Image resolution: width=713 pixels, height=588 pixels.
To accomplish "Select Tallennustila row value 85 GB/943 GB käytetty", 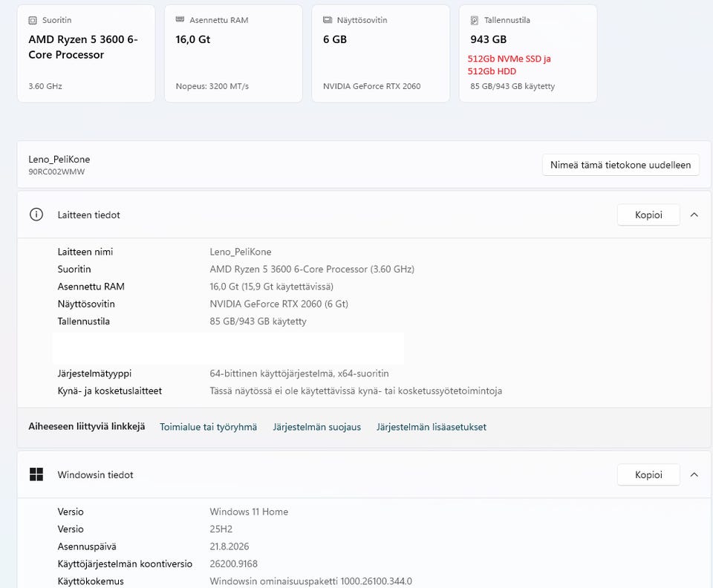I will point(258,321).
